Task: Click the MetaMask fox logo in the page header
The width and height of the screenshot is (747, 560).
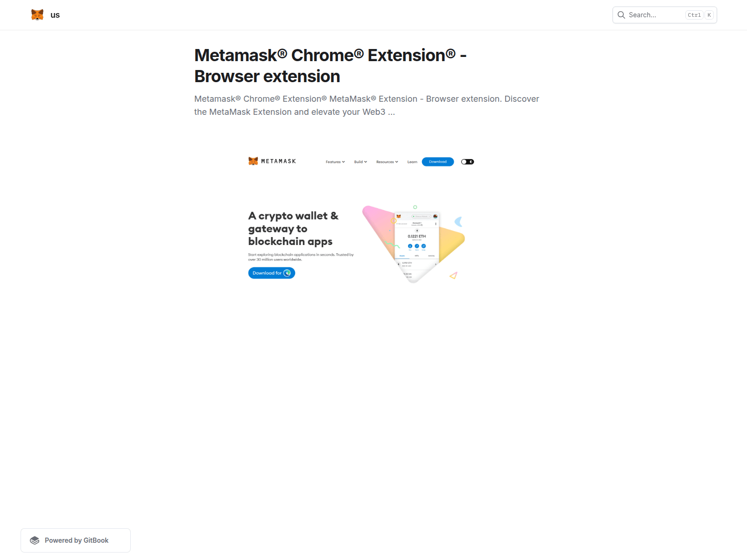Action: [37, 15]
